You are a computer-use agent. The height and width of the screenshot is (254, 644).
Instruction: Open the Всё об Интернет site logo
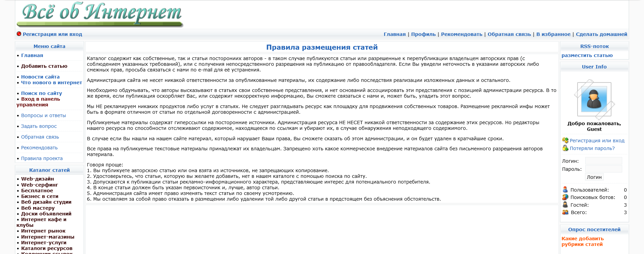pyautogui.click(x=100, y=14)
